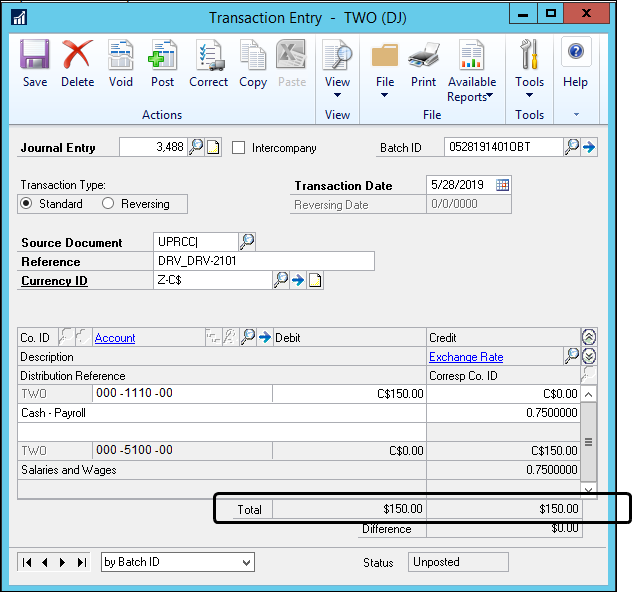Open Source Document lookup magnifier
This screenshot has height=592, width=633.
(247, 241)
